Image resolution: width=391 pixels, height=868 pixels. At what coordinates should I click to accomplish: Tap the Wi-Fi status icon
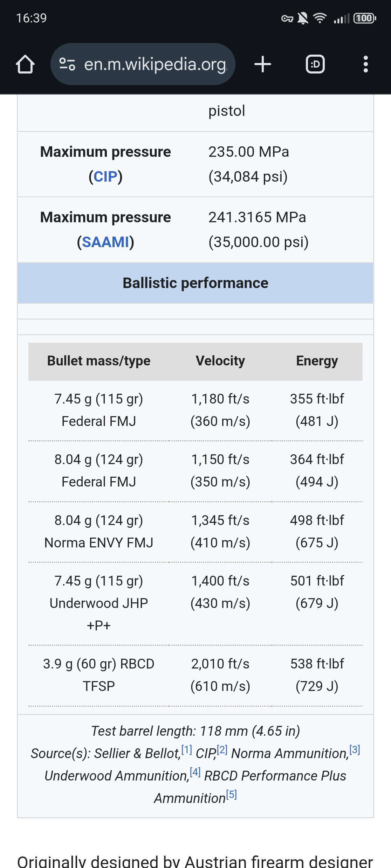point(320,18)
